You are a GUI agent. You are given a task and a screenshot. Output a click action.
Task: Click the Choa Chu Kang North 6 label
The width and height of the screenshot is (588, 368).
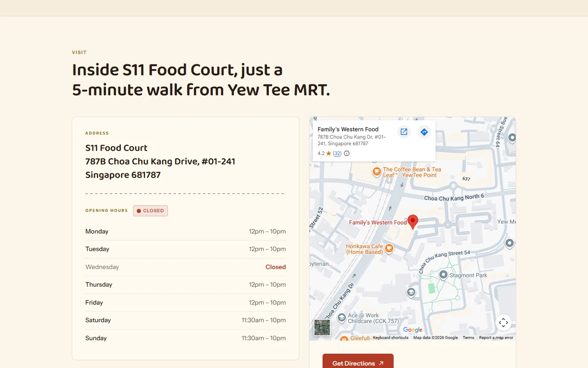454,198
